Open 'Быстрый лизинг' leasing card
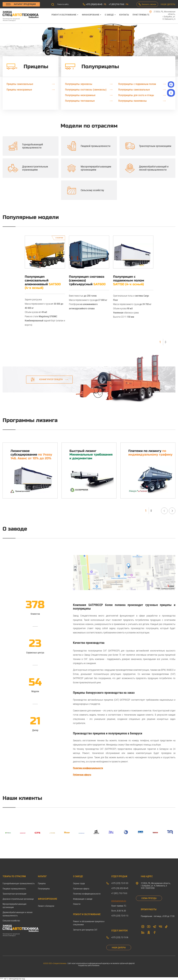This screenshot has width=178, height=980. [x=89, y=470]
